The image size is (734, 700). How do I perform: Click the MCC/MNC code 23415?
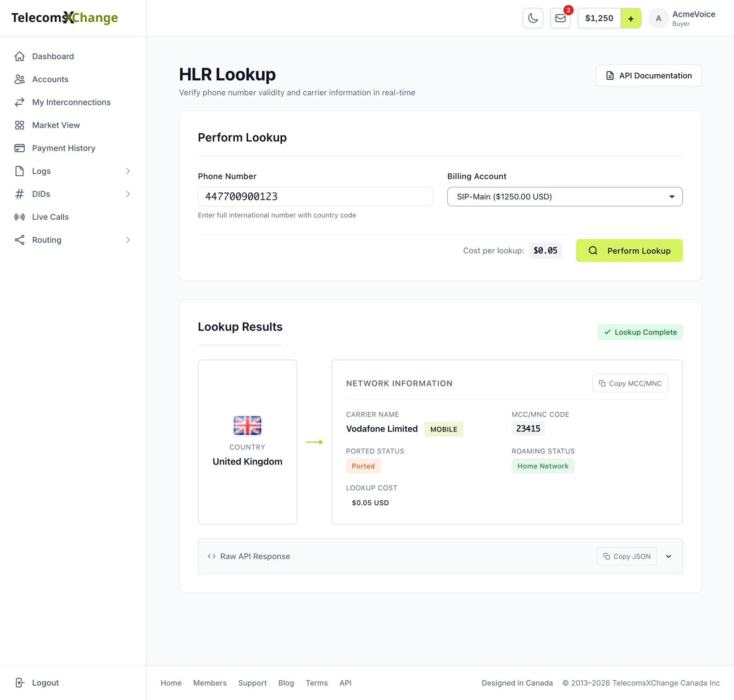tap(528, 429)
